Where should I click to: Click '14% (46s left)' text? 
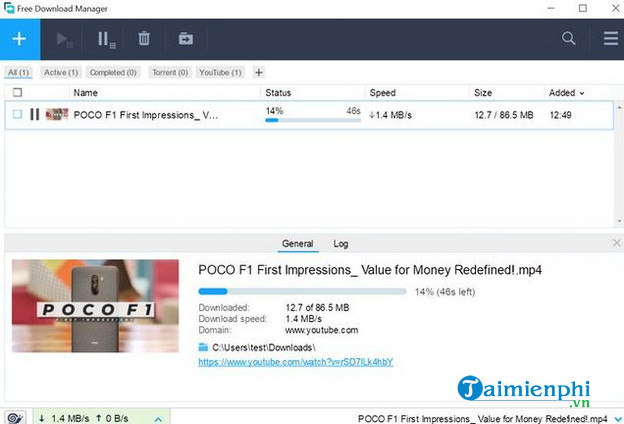[445, 292]
